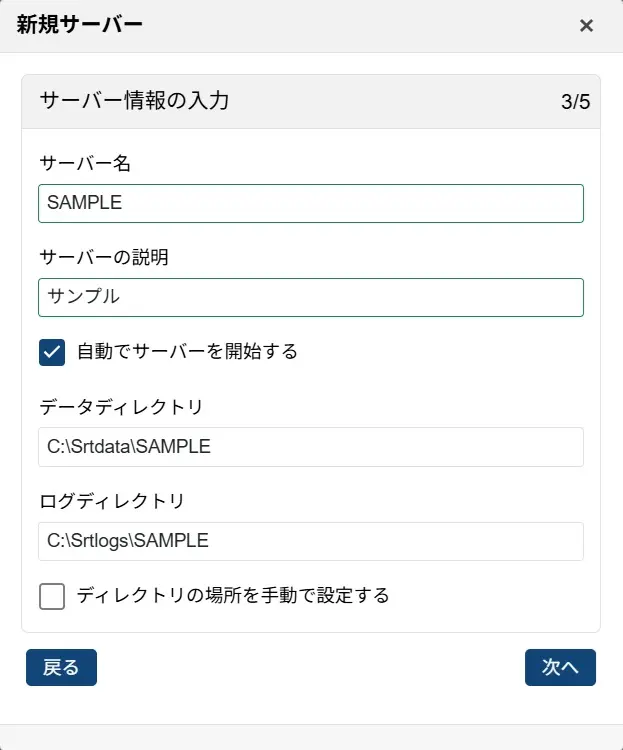
Task: Select the データディレクトリ label text
Action: [x=121, y=407]
